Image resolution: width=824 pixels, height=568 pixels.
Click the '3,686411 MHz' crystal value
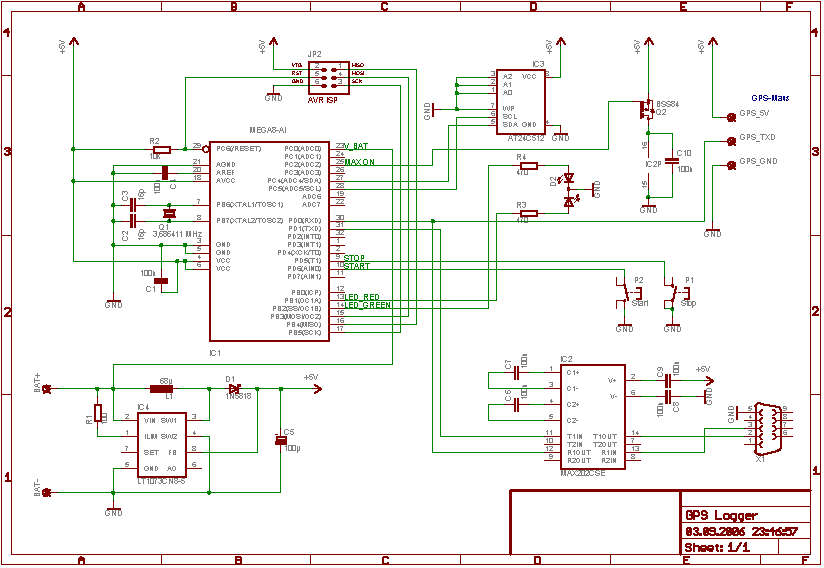(177, 234)
